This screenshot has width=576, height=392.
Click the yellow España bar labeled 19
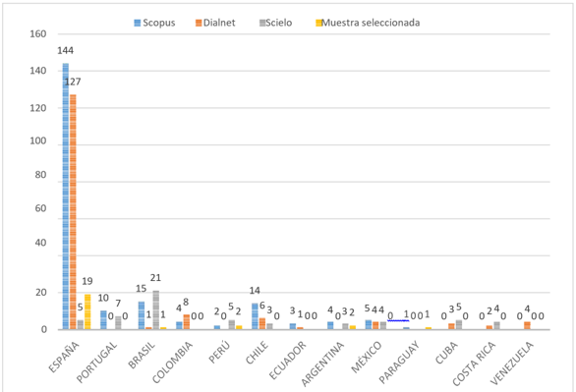tap(87, 311)
